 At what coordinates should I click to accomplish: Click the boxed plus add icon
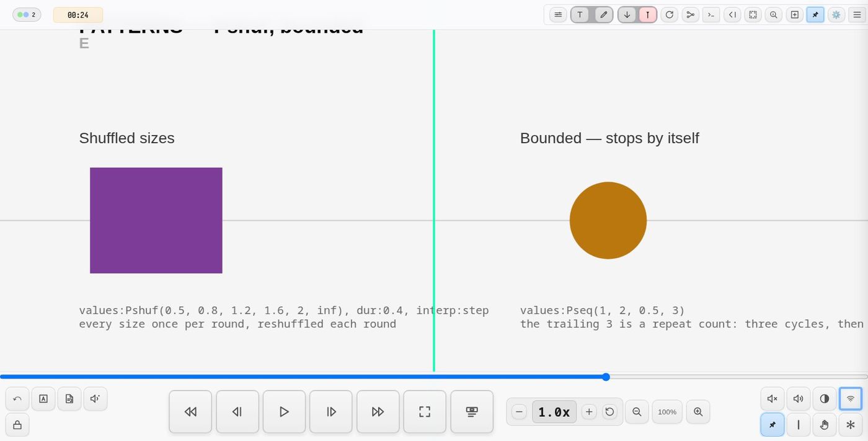795,15
